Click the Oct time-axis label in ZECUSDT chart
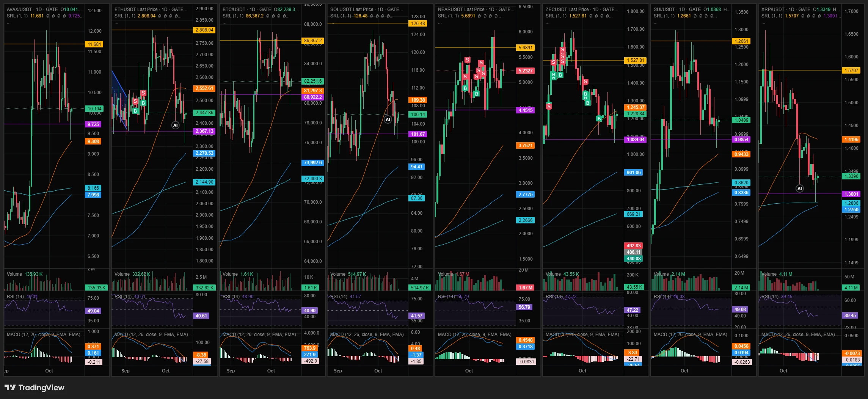 pos(582,371)
